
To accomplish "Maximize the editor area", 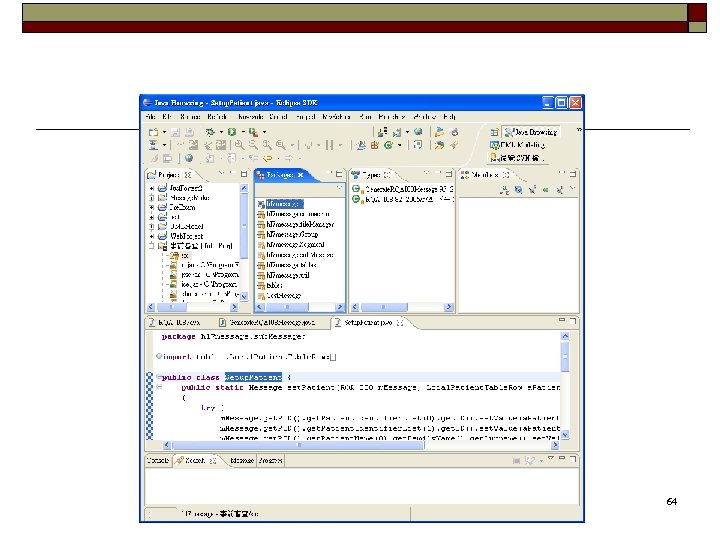I will 573,320.
